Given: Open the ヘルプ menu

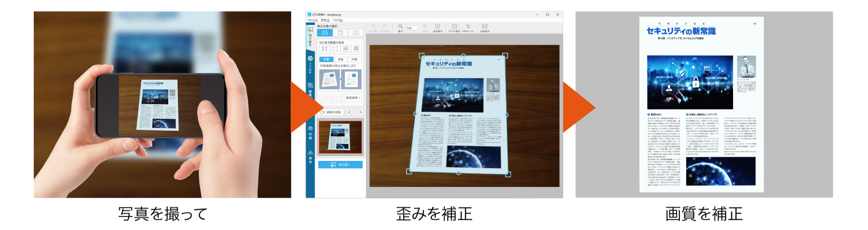Looking at the screenshot, I should 338,20.
